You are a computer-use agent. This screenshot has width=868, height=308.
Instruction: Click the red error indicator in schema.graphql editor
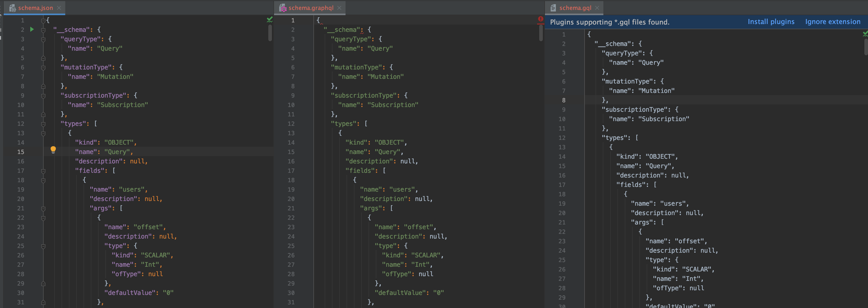click(540, 19)
